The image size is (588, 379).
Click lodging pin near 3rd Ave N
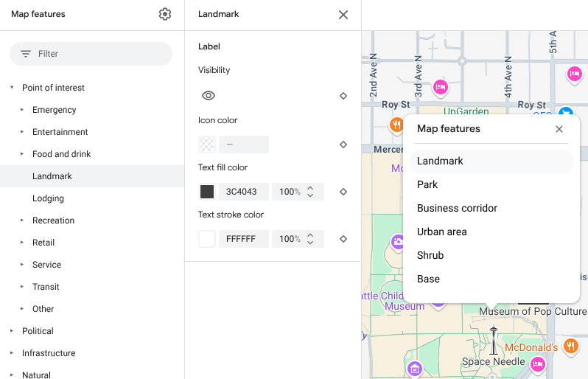[441, 88]
